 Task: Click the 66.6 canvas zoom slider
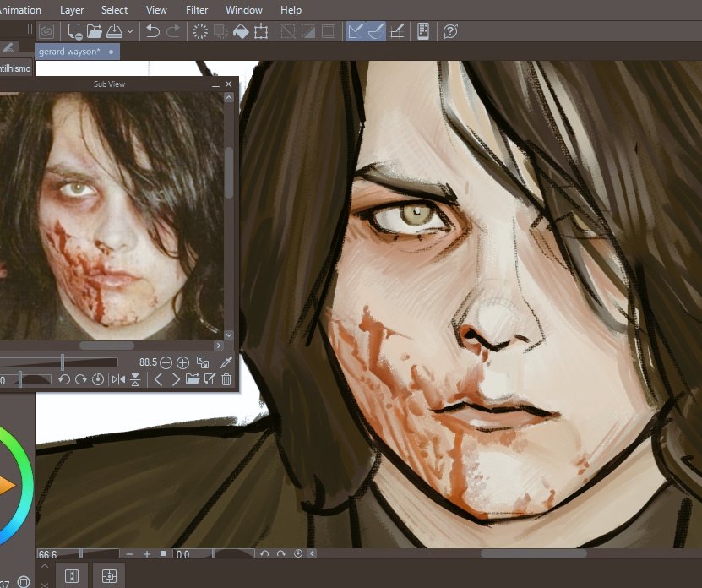[79, 554]
